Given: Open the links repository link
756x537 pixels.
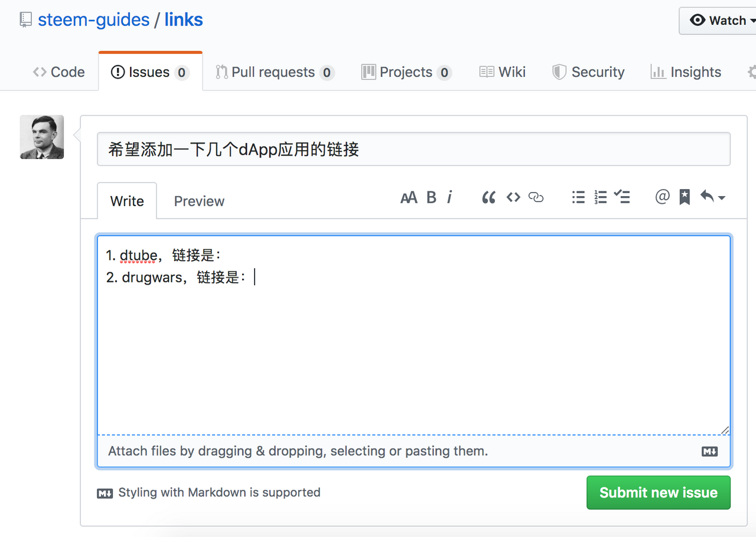Looking at the screenshot, I should 184,19.
